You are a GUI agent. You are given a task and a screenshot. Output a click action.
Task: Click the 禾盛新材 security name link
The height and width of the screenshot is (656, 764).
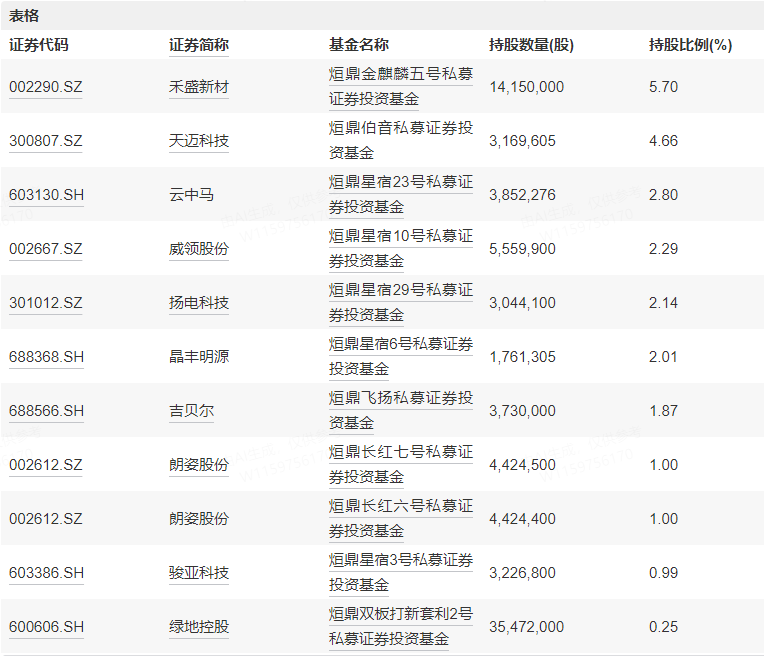[198, 87]
